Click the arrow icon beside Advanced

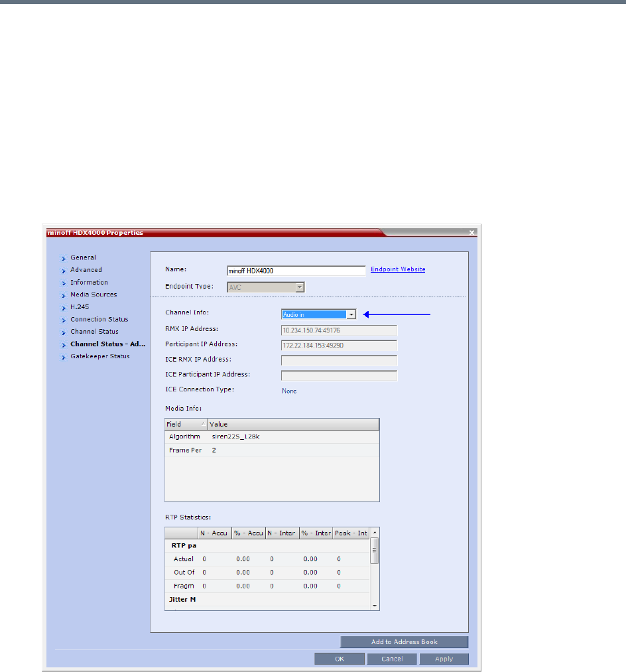(x=64, y=271)
